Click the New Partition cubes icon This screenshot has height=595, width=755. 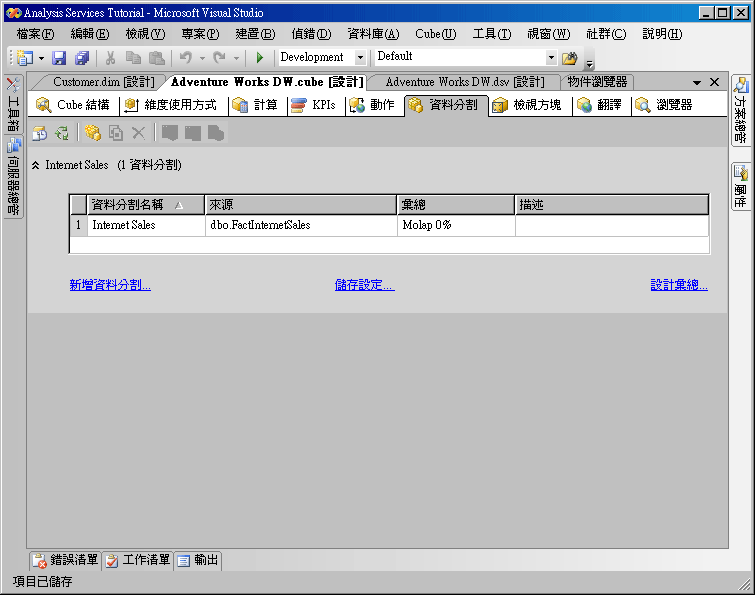92,133
